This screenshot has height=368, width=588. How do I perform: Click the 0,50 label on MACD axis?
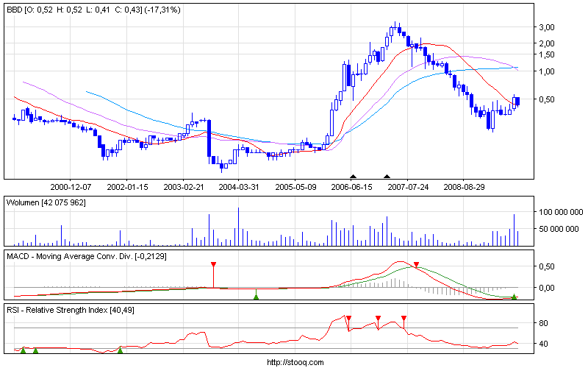click(x=546, y=266)
